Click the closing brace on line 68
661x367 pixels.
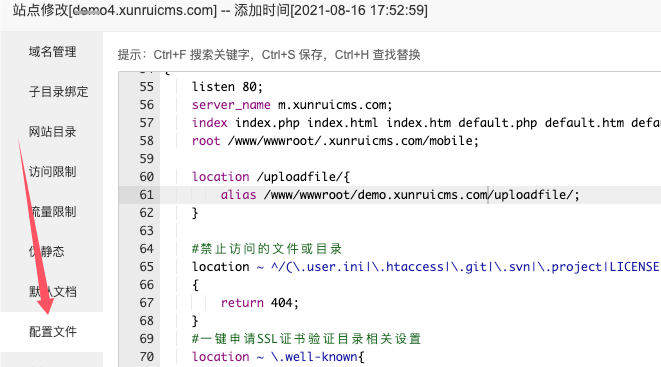[x=195, y=321]
